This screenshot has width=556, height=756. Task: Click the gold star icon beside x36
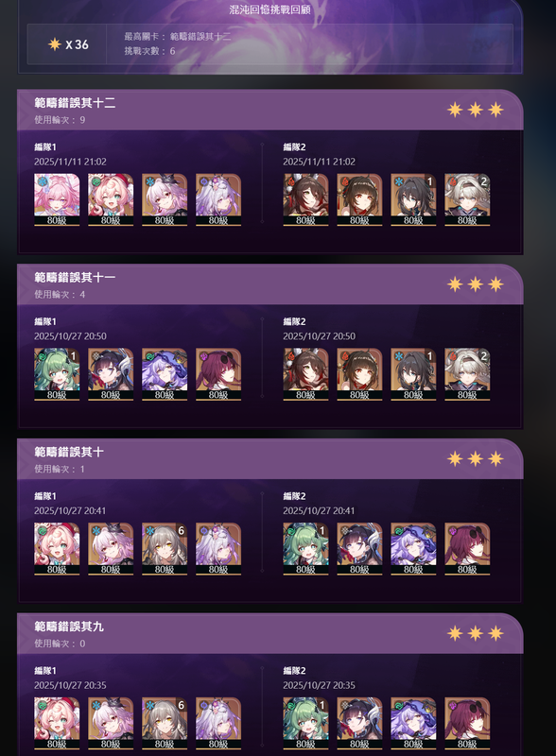click(55, 44)
